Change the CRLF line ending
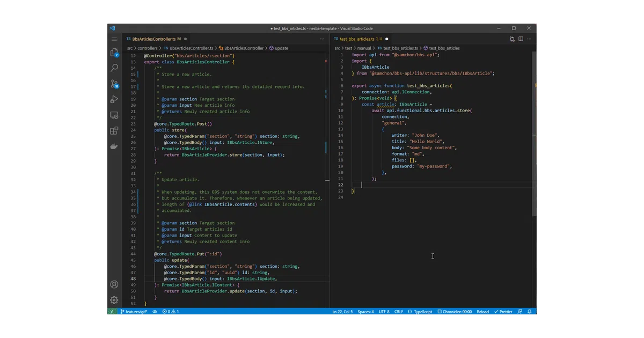Image resolution: width=644 pixels, height=338 pixels. click(x=399, y=311)
